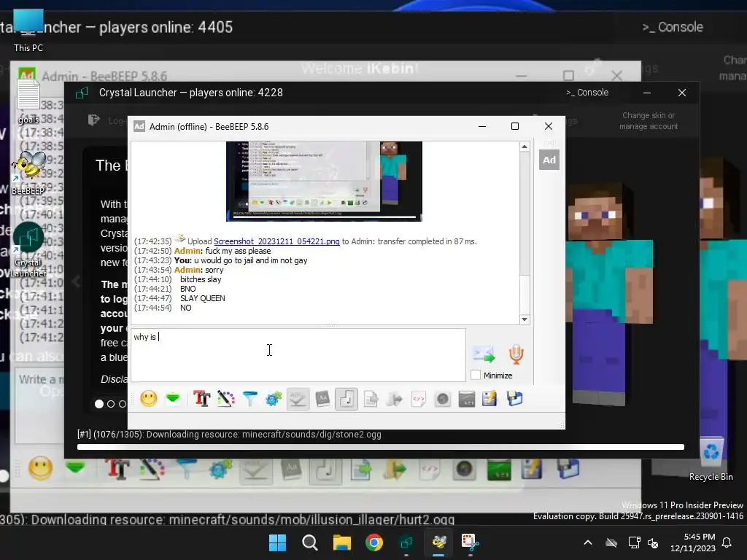Click the shared screenshot image thumbnail in chat
Screen dimensions: 747x560
tap(324, 181)
